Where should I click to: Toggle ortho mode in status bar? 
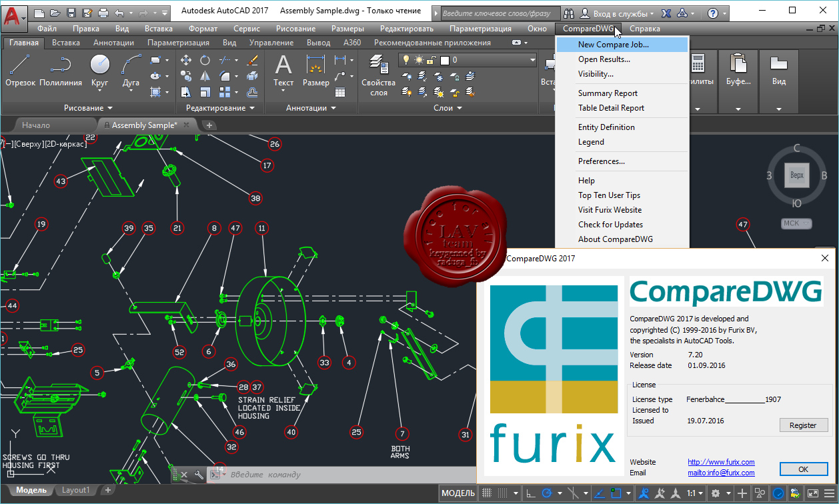531,493
